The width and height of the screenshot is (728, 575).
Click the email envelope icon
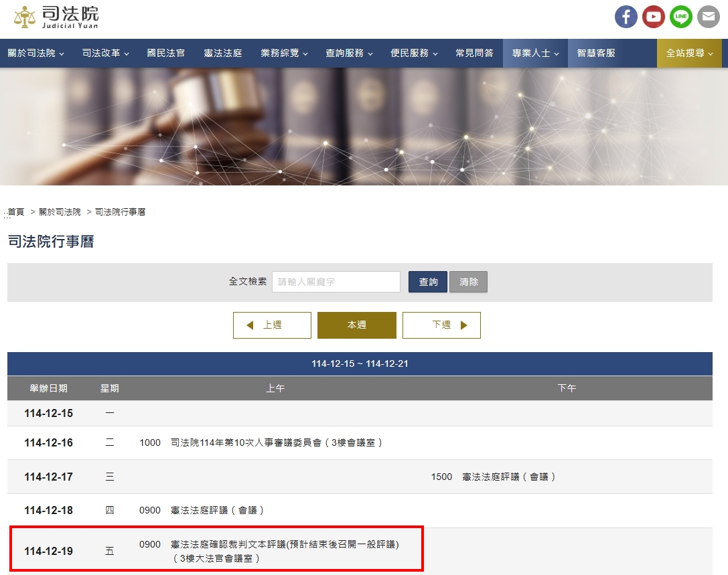(708, 17)
